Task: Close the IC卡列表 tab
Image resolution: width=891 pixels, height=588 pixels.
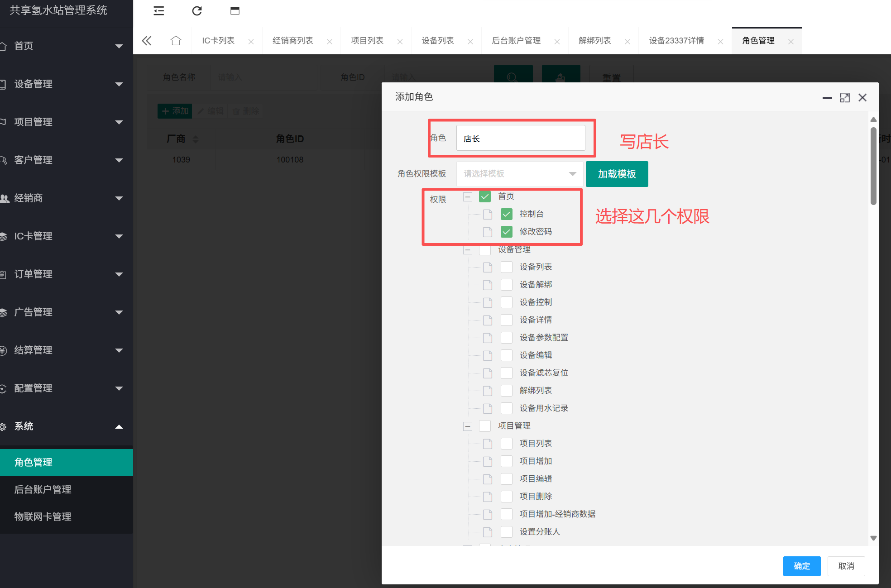Action: 251,42
